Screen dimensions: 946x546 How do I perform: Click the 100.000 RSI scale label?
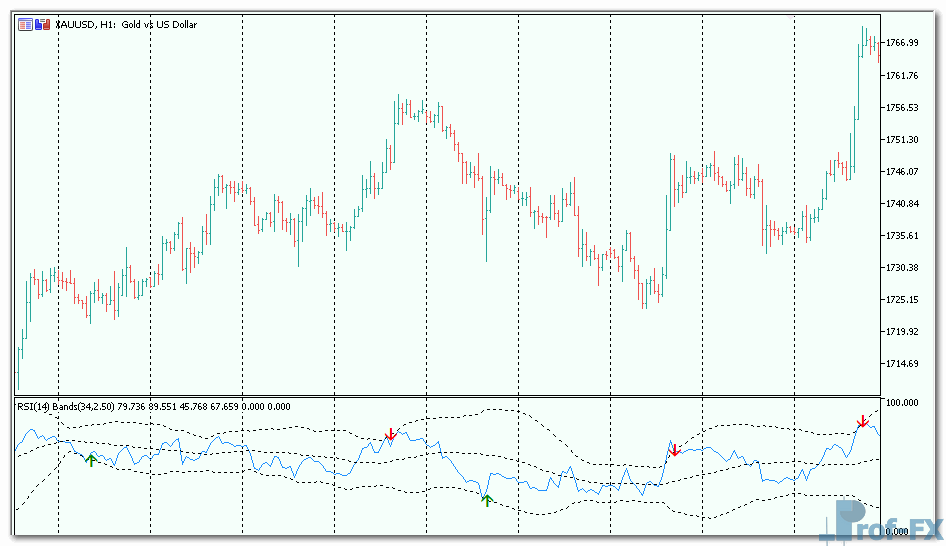(x=903, y=403)
